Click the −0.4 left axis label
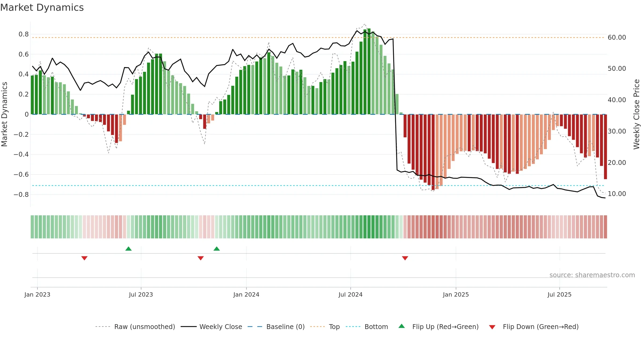Image resolution: width=644 pixels, height=362 pixels. (x=21, y=154)
